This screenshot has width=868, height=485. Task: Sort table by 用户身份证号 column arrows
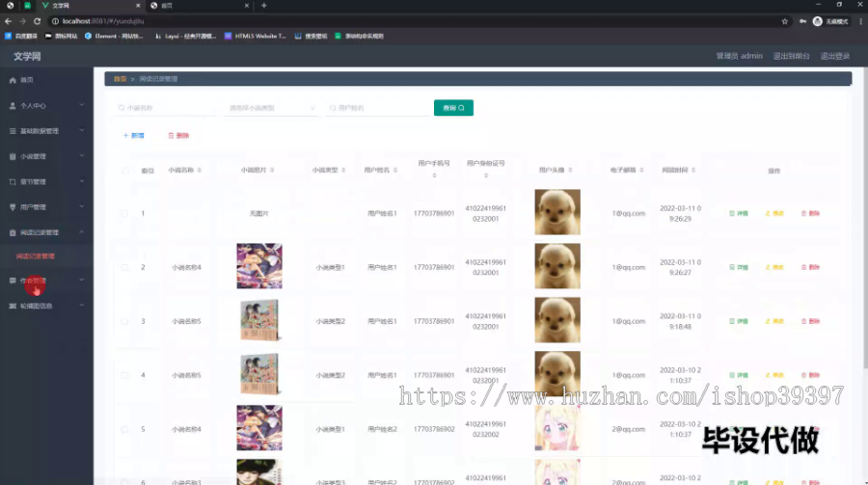pos(486,175)
